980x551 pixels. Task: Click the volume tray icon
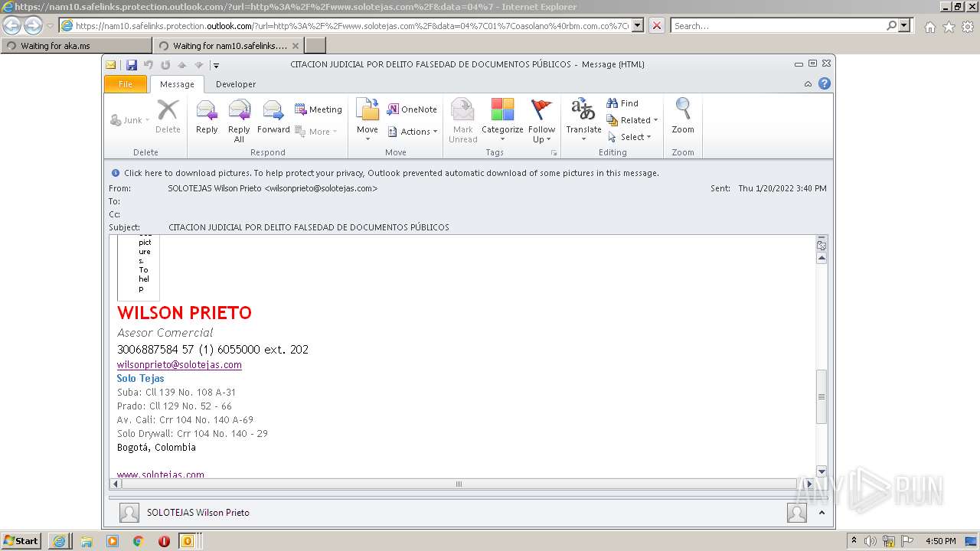[871, 541]
